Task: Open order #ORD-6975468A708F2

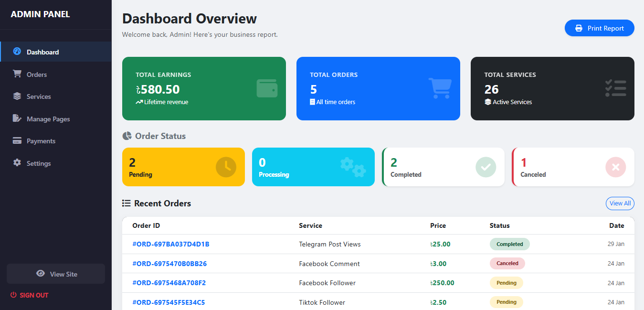Action: pyautogui.click(x=169, y=283)
